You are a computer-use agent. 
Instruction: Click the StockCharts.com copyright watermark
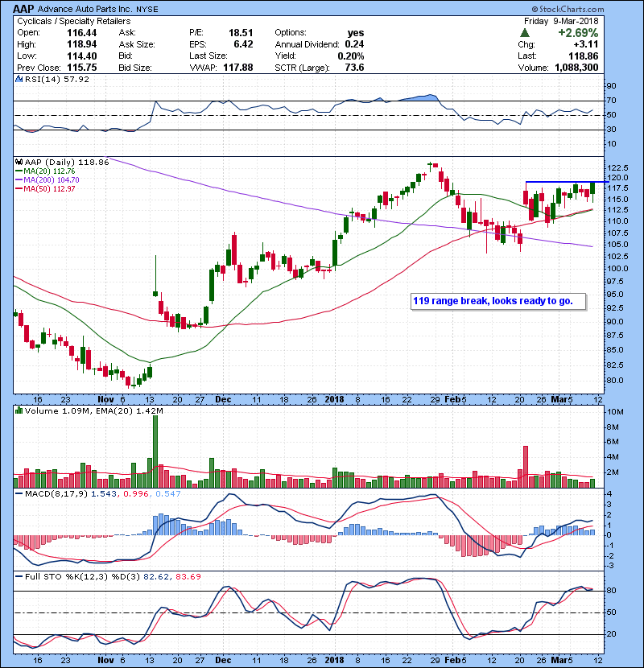568,9
